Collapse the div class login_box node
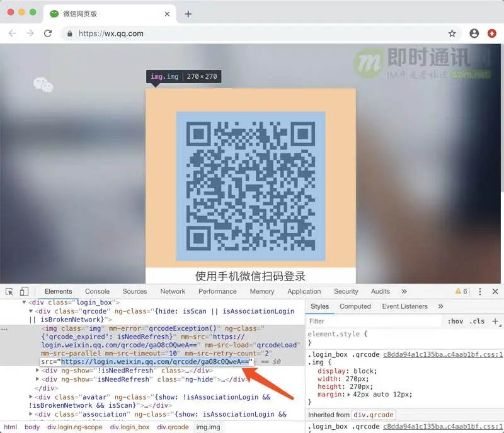This screenshot has width=504, height=433. tap(24, 302)
